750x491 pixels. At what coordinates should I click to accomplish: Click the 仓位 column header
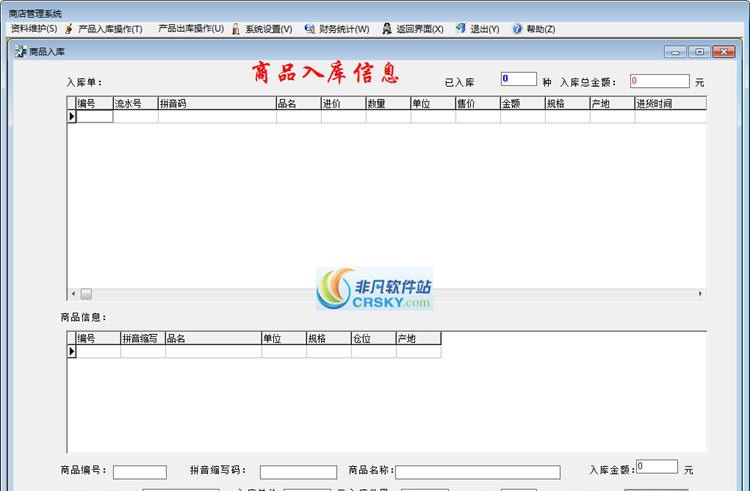click(374, 338)
